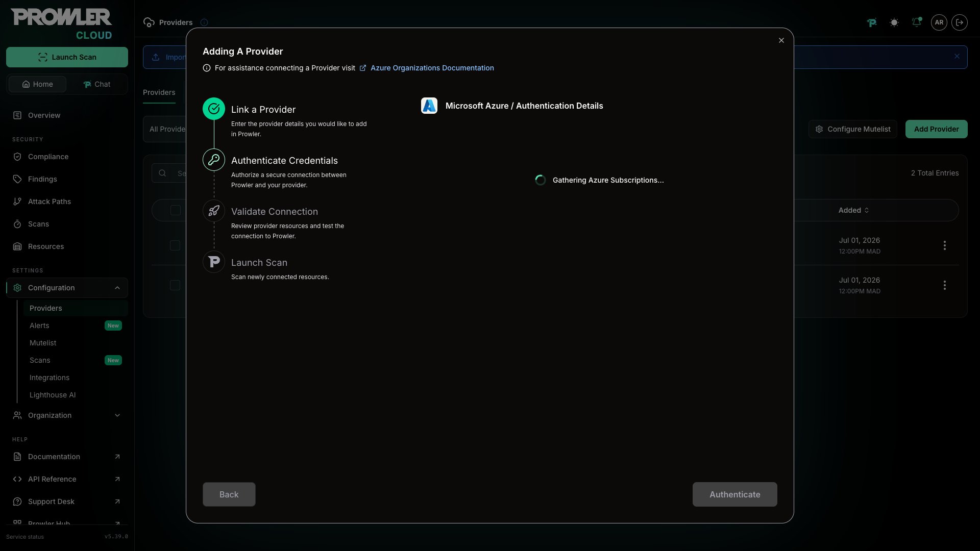The image size is (980, 551).
Task: Click the Scans timer icon
Action: [x=17, y=224]
